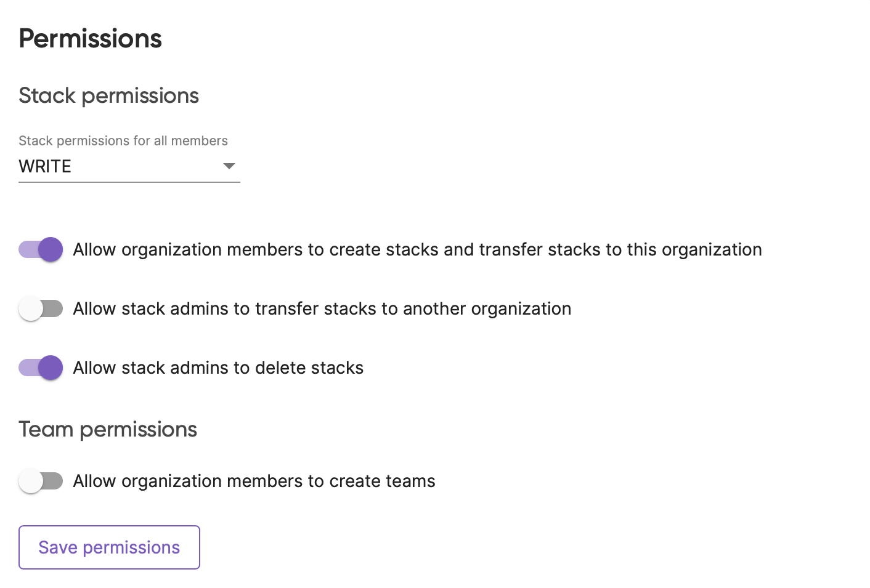This screenshot has height=588, width=870.
Task: Open the stack permissions WRITE dropdown
Action: click(x=129, y=166)
